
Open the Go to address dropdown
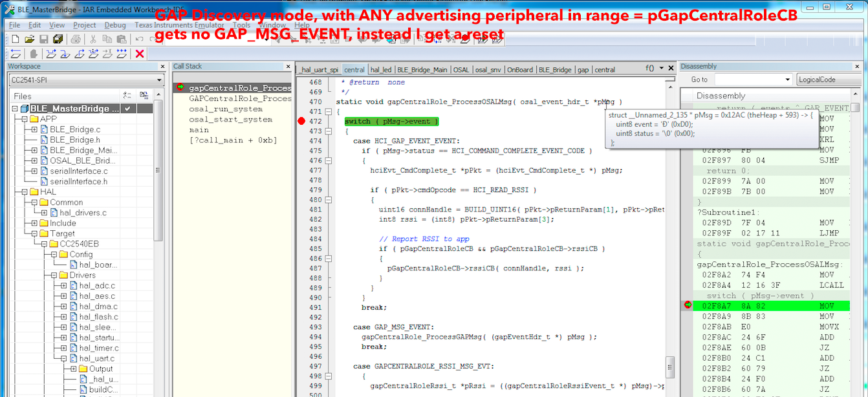pyautogui.click(x=787, y=80)
